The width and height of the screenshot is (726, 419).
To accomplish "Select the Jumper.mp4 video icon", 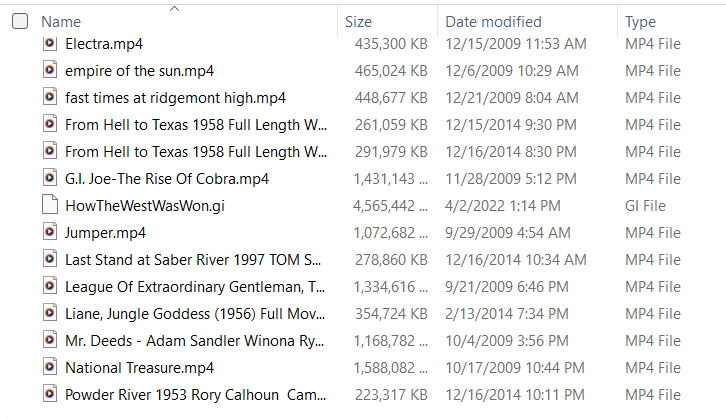I will coord(50,232).
